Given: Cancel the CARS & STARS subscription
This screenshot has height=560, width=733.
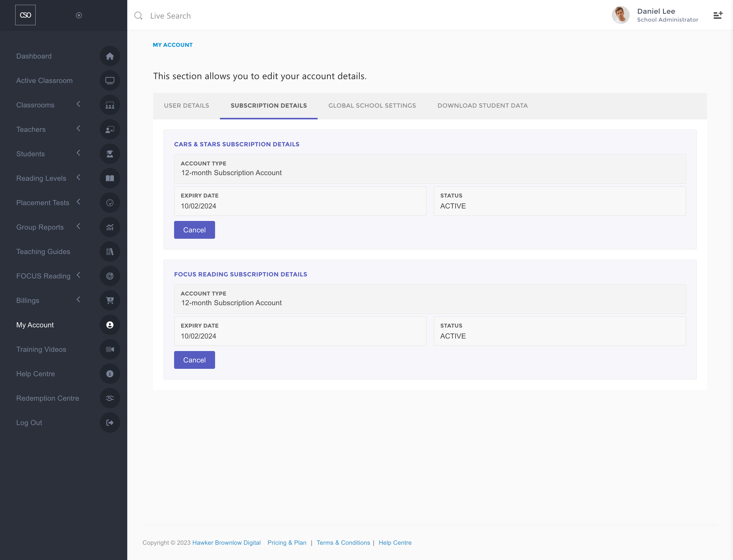Looking at the screenshot, I should click(x=194, y=230).
